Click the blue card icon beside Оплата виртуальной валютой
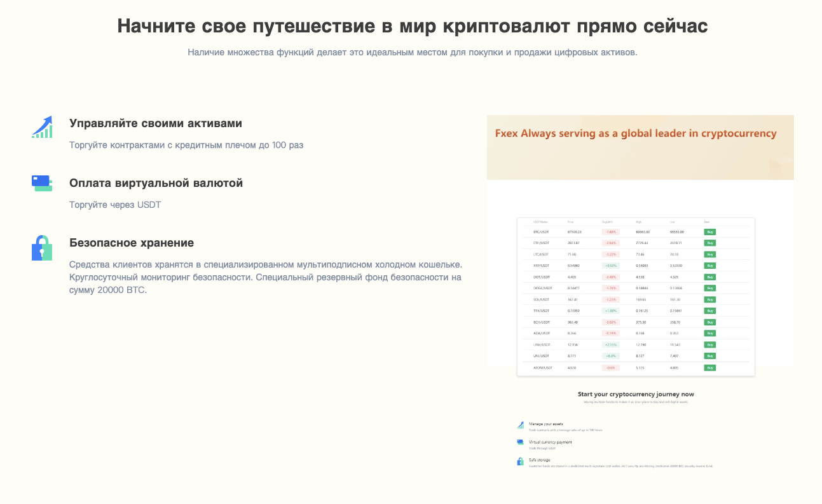This screenshot has width=822, height=504. point(42,184)
